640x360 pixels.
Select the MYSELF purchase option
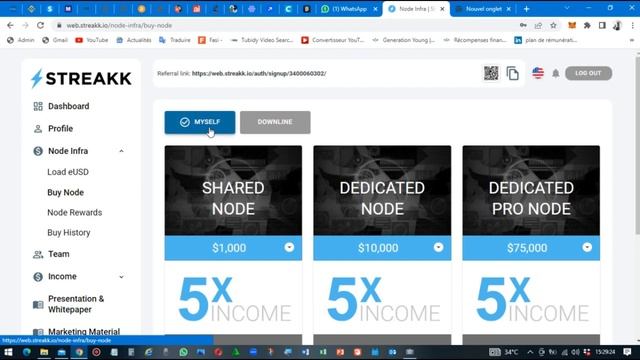[x=200, y=122]
